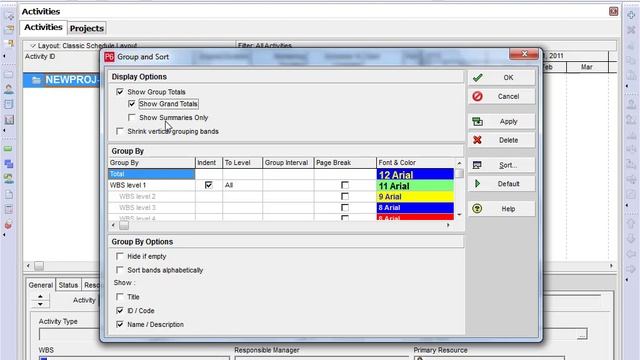Click the Font & Color column header
The image size is (640, 360).
pos(415,162)
